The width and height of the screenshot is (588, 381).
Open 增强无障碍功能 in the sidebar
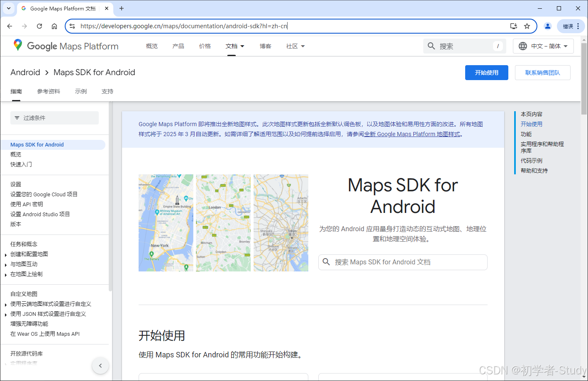pos(29,324)
